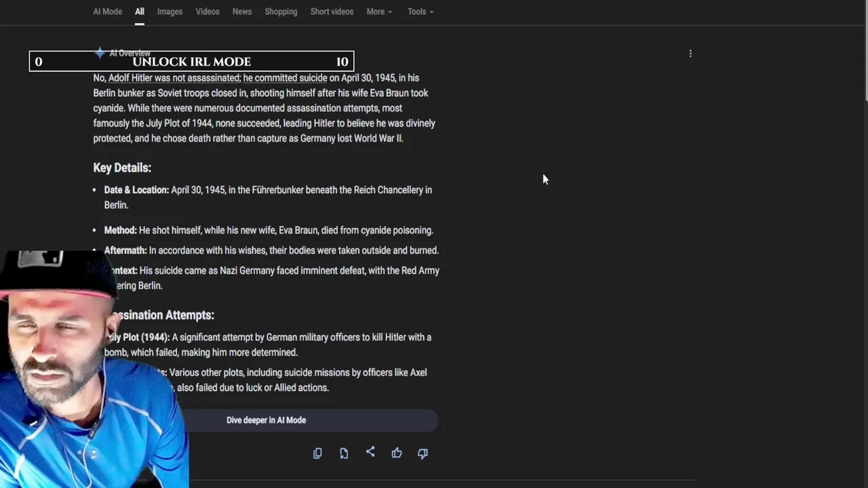Share the AI Overview answer
The height and width of the screenshot is (488, 868).
370,452
